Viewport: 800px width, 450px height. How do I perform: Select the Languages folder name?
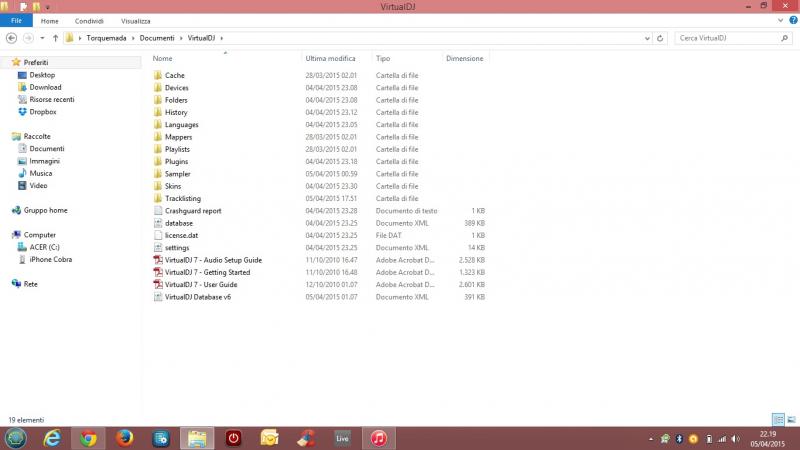(x=181, y=124)
